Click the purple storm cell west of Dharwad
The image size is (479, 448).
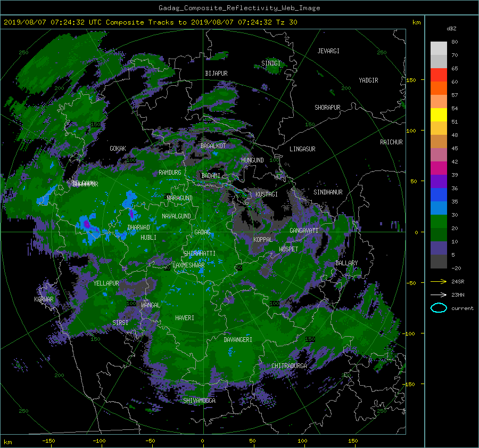(x=87, y=225)
